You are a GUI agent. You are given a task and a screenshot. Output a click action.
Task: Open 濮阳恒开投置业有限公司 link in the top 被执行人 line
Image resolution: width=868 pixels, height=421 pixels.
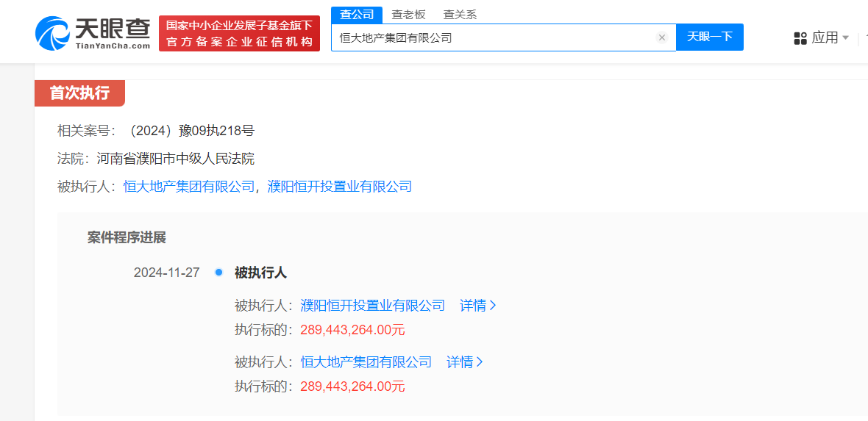click(x=339, y=187)
